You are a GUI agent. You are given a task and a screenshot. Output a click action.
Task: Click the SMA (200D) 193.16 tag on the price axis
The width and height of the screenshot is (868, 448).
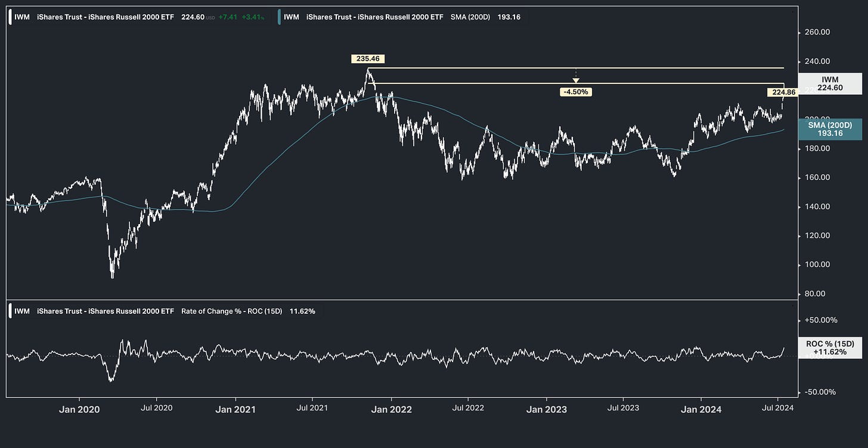[830, 129]
